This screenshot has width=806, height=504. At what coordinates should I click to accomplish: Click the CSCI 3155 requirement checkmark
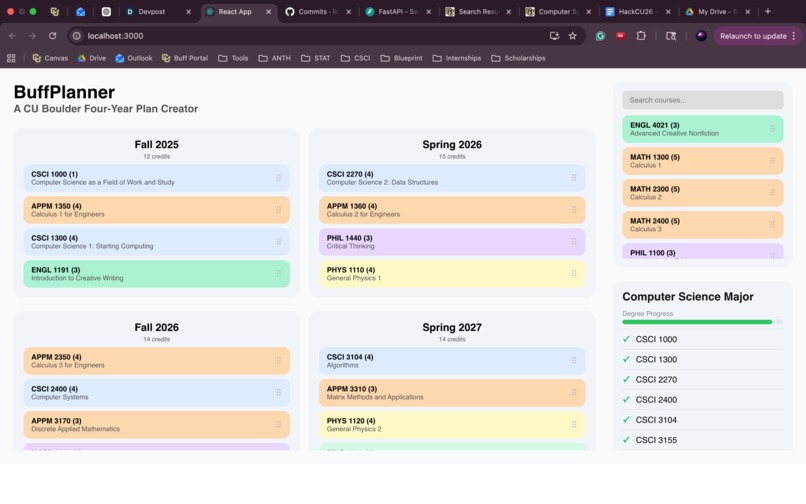[626, 440]
